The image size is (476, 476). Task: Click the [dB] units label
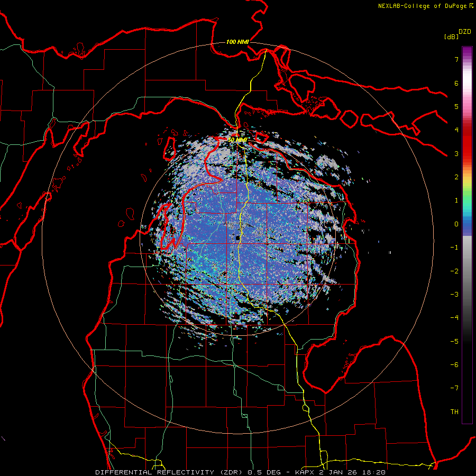point(452,36)
